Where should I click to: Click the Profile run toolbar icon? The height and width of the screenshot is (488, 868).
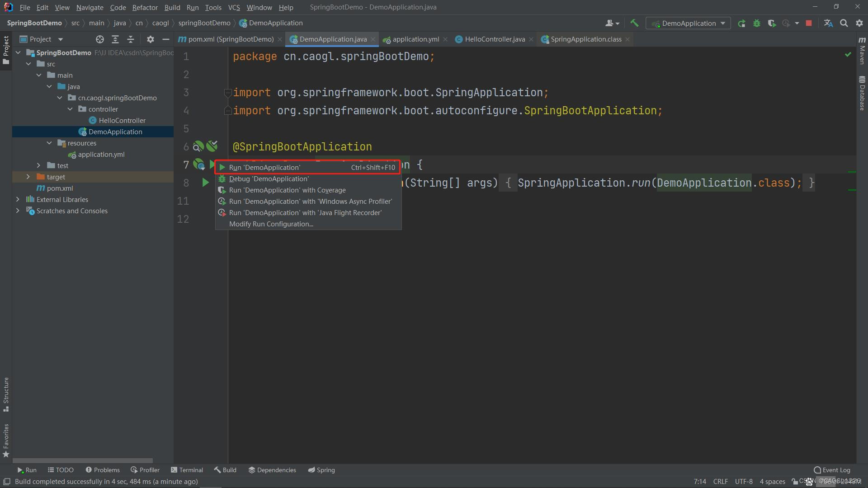(787, 23)
